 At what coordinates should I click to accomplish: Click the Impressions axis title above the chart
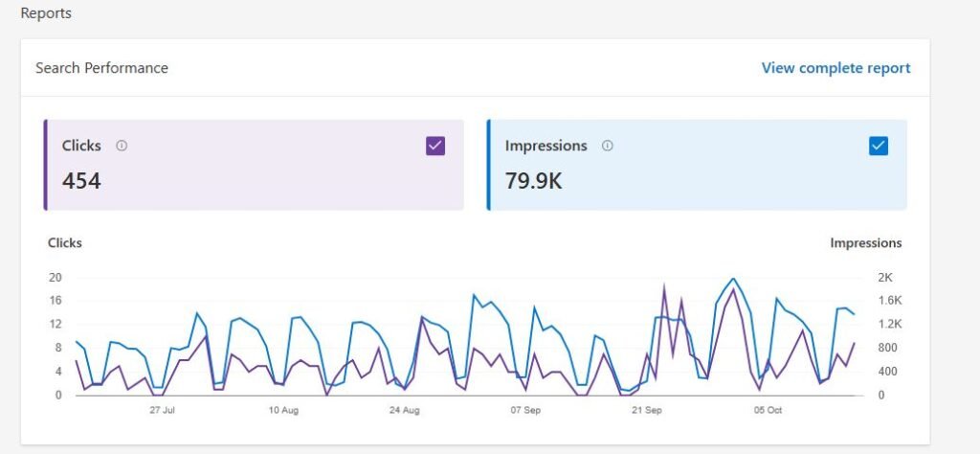pyautogui.click(x=865, y=243)
